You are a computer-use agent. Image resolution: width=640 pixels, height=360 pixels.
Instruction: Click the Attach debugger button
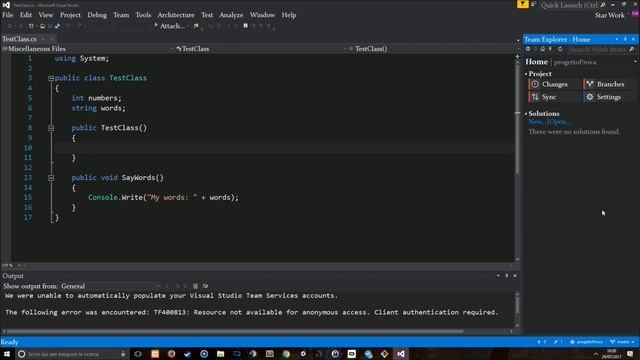[170, 26]
